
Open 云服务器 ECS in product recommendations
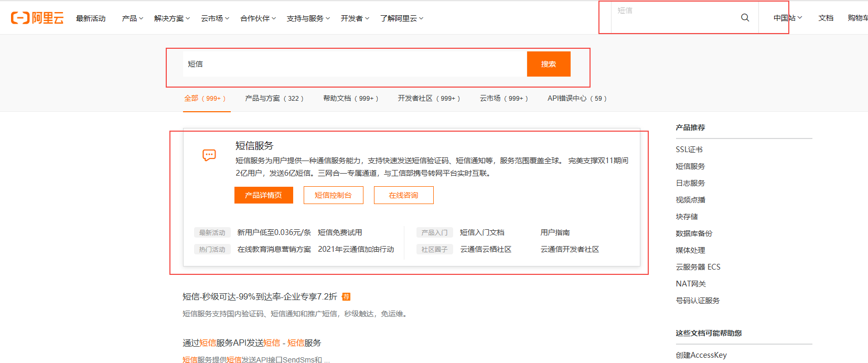point(698,267)
